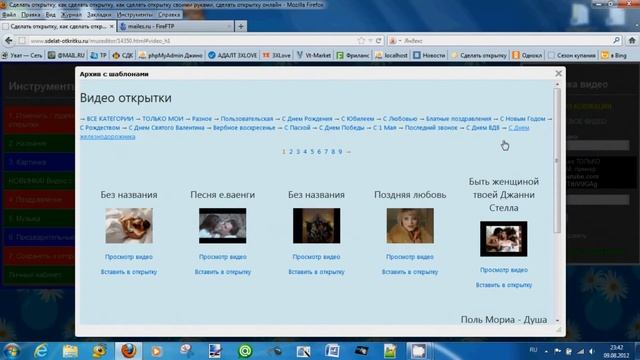Open the Закладки menu

(99, 14)
